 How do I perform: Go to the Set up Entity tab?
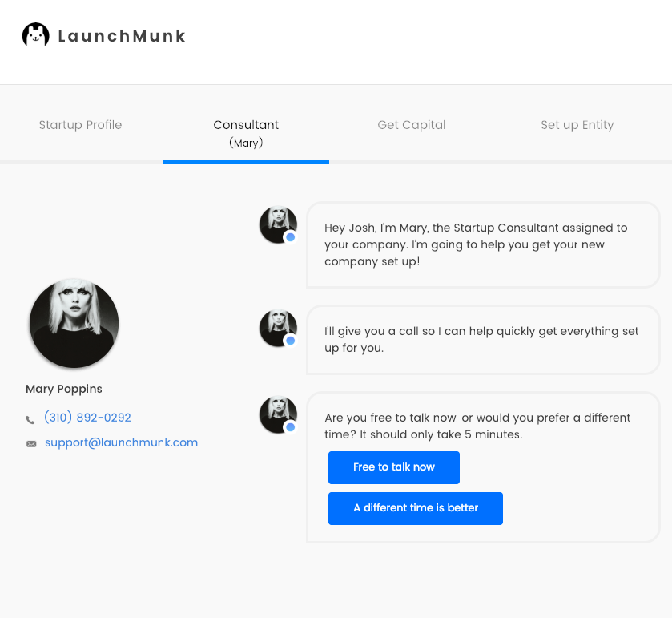pyautogui.click(x=577, y=125)
